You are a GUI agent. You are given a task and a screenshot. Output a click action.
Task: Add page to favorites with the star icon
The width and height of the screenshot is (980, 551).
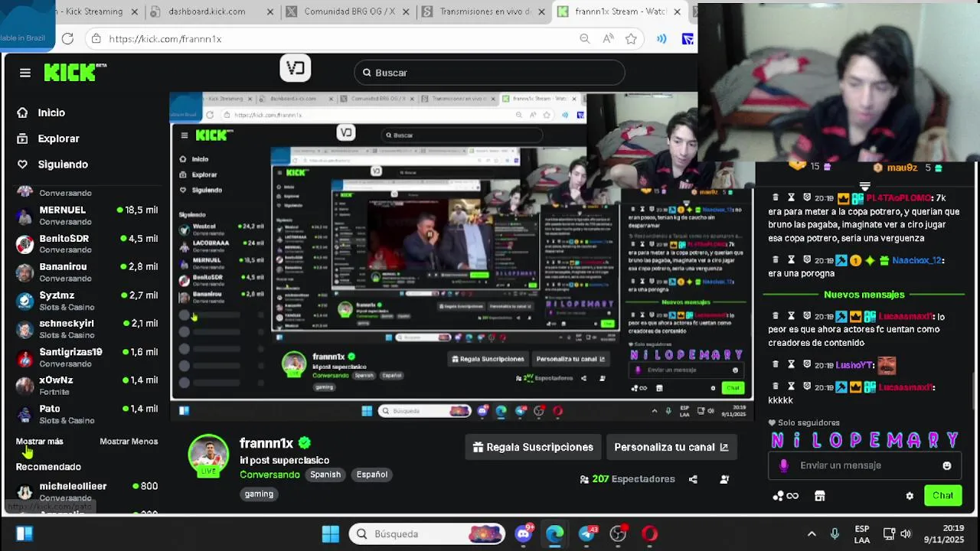[631, 38]
